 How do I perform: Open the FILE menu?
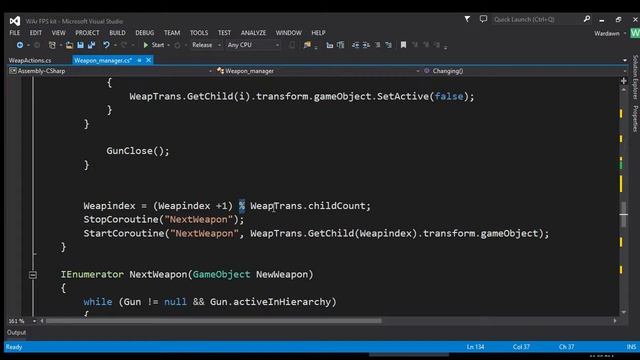[15, 33]
